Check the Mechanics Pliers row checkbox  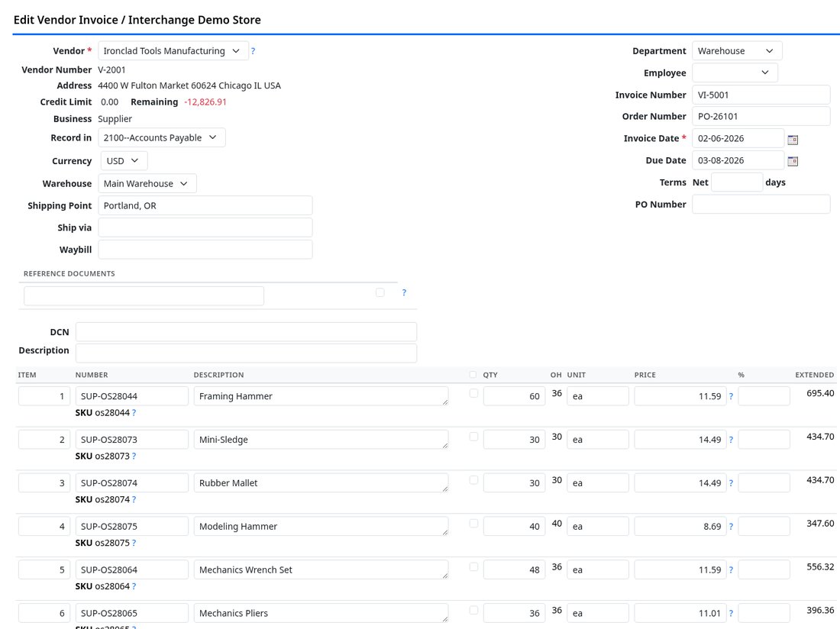473,610
